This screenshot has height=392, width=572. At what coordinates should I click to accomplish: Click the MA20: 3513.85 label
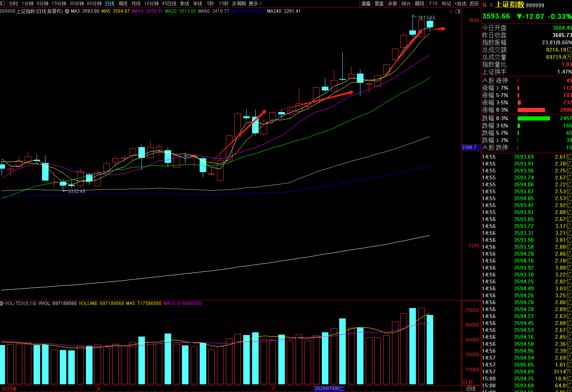[180, 11]
